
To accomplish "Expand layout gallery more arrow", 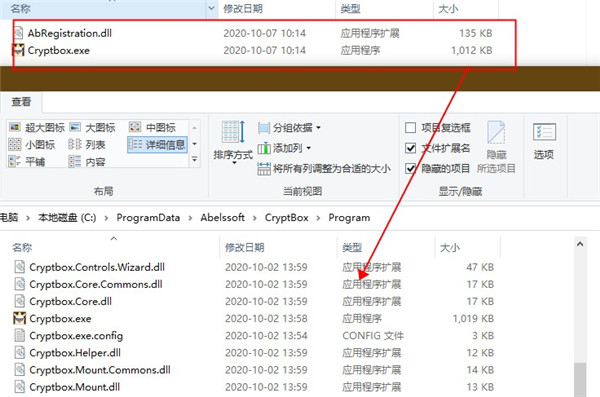I will pyautogui.click(x=194, y=158).
